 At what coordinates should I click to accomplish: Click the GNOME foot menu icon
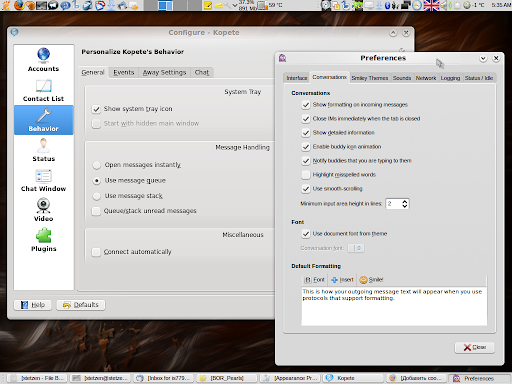tap(6, 5)
